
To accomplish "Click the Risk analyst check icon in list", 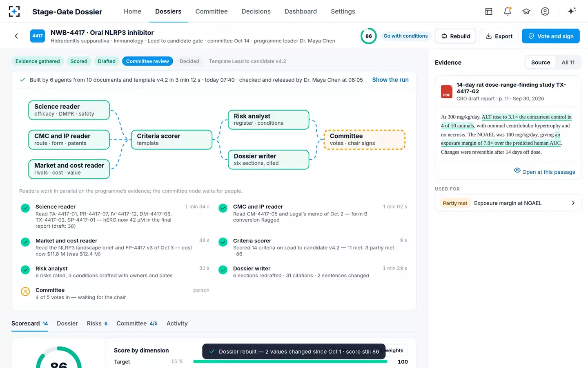I will pyautogui.click(x=25, y=270).
